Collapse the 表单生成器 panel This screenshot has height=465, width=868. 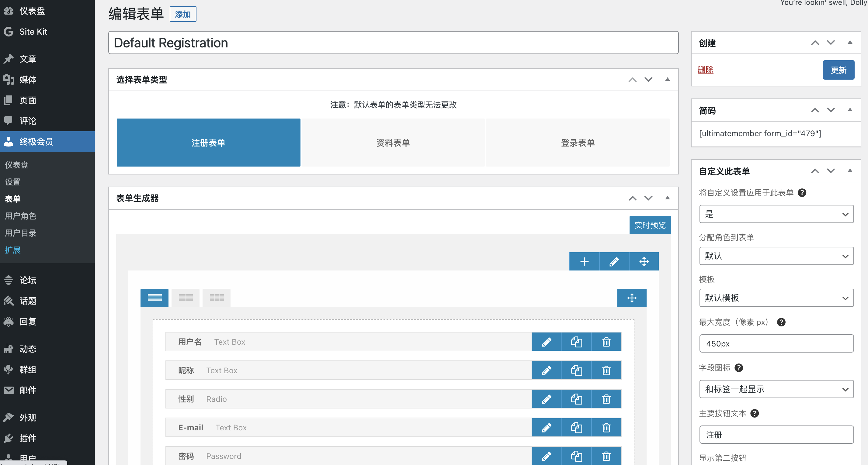[x=667, y=198]
